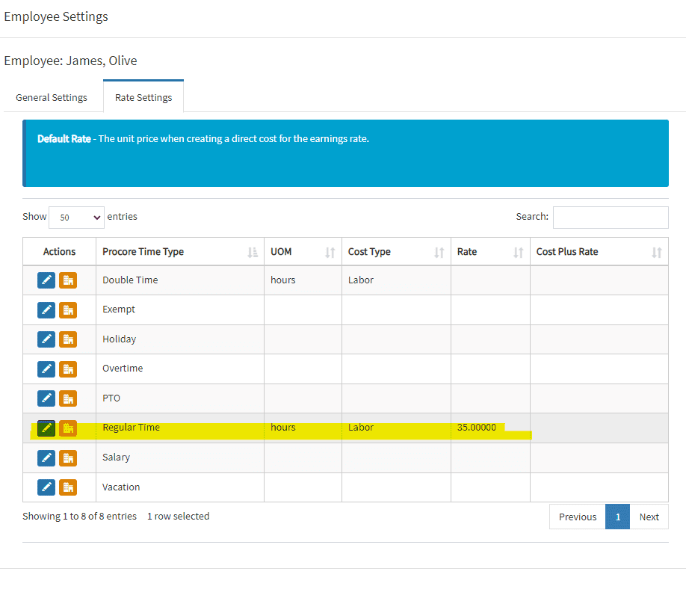Click the orange building icon for Salary
This screenshot has height=616, width=686.
(x=68, y=458)
